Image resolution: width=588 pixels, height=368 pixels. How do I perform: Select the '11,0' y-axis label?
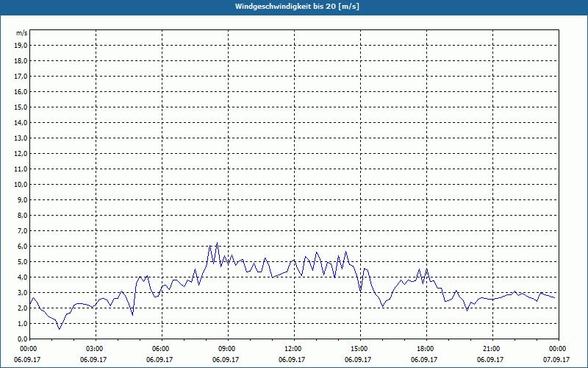21,169
